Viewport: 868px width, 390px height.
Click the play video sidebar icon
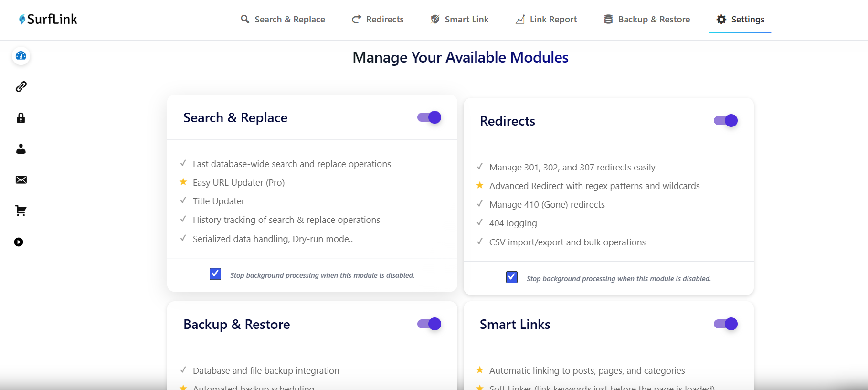pyautogui.click(x=19, y=242)
